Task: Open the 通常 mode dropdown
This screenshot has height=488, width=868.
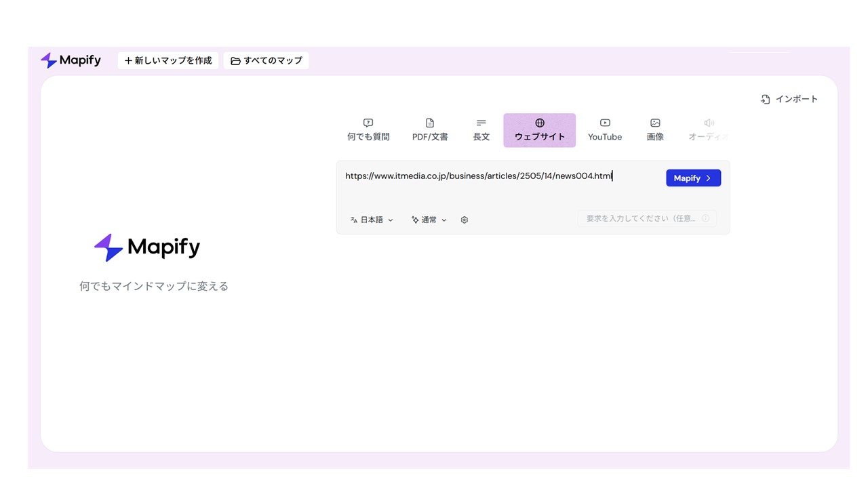Action: [x=429, y=220]
